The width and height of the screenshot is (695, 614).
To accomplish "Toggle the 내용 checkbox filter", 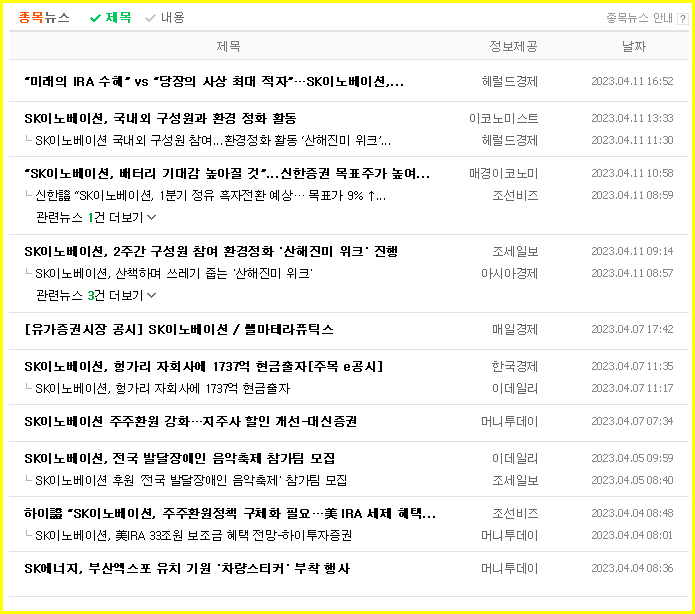I will [164, 18].
